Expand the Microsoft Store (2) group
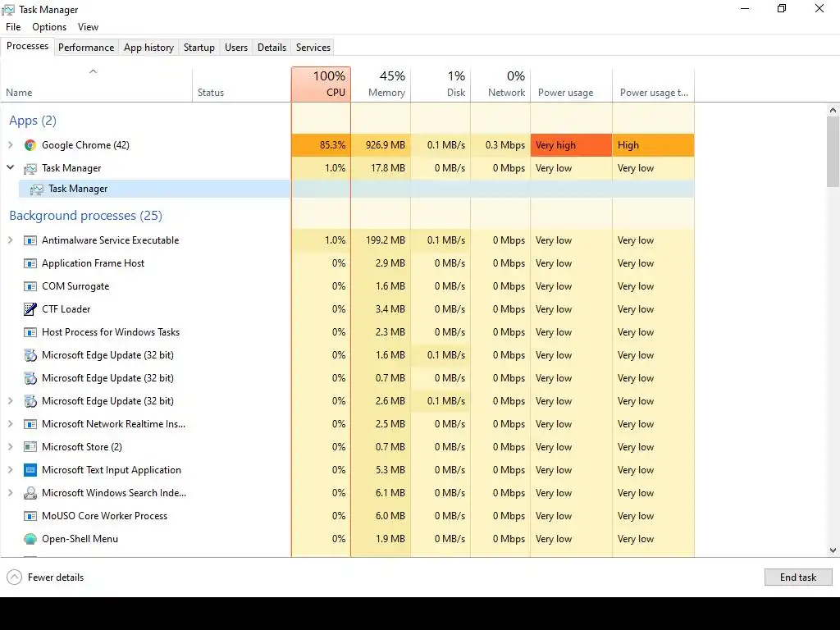Viewport: 840px width, 630px height. point(10,447)
